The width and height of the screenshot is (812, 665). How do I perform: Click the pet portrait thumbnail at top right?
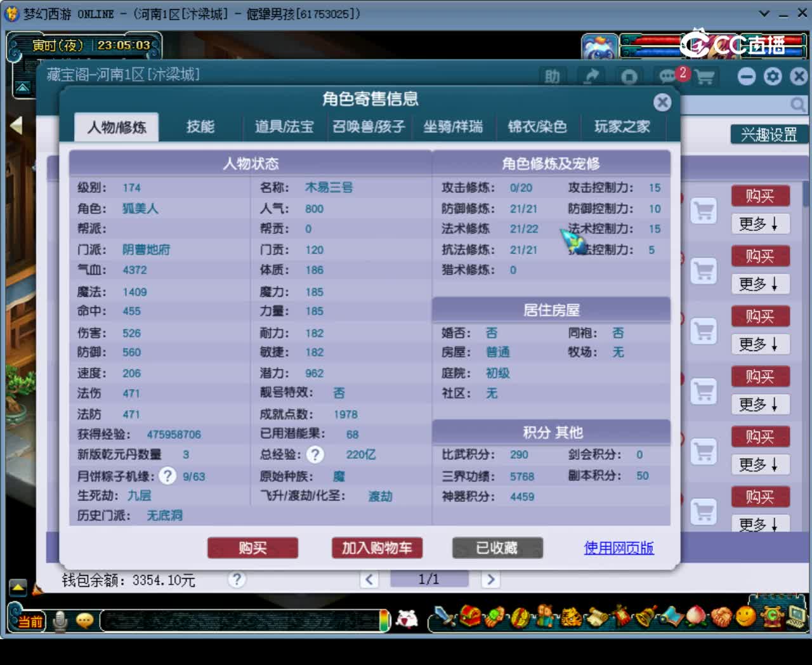click(x=599, y=48)
